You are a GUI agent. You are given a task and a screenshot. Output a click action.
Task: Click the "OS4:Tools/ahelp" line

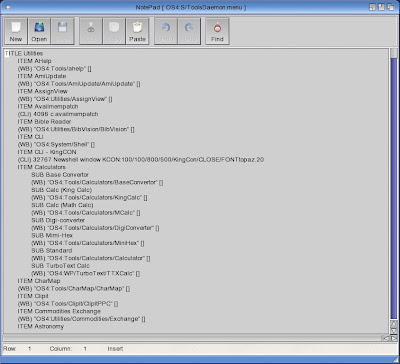click(x=55, y=69)
